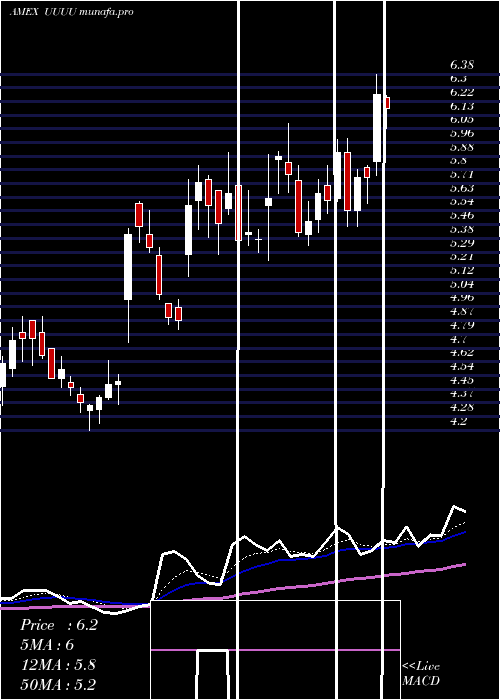This screenshot has width=500, height=700.
Task: Select the tall white candlestick reaching 6.22
Action: coord(377,128)
